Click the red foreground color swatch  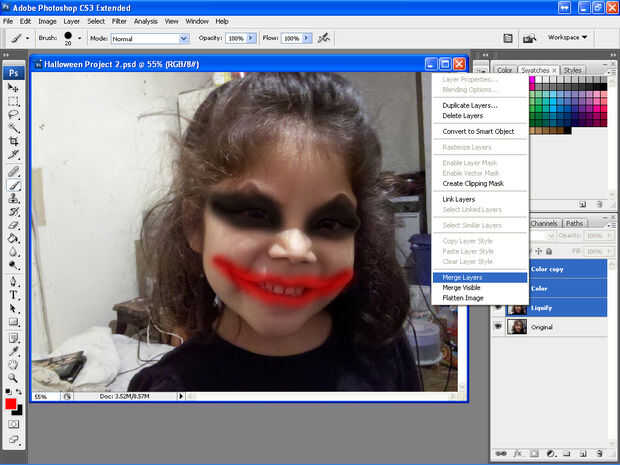[10, 403]
